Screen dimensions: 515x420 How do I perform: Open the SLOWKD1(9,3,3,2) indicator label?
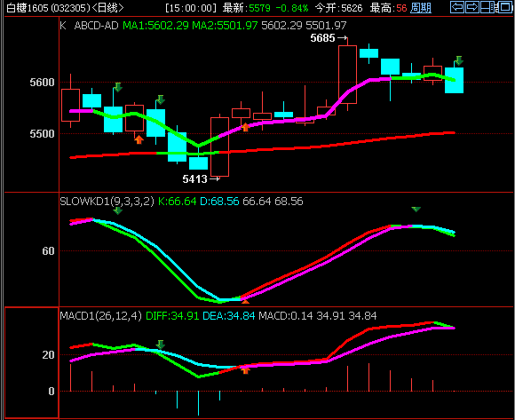107,201
